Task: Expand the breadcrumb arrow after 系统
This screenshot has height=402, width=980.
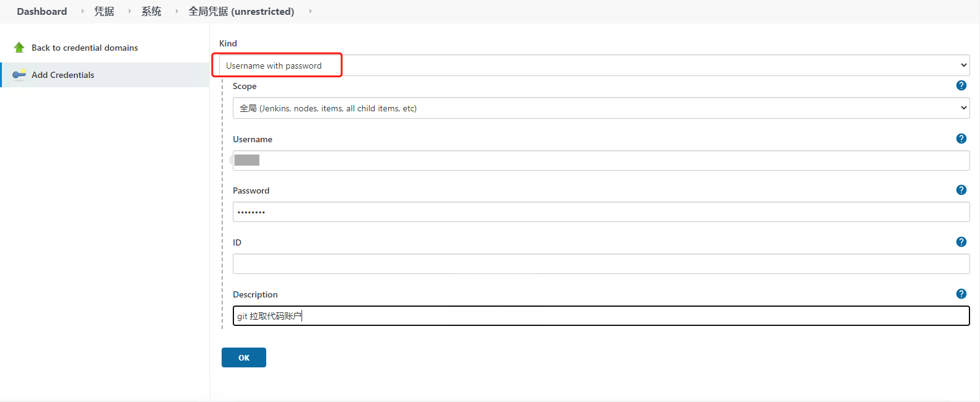Action: point(176,11)
